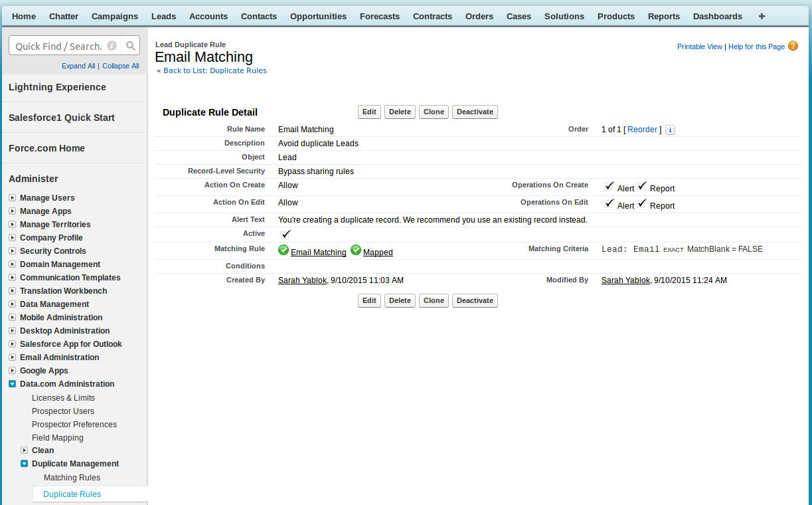
Task: Click the Quick Find info icon
Action: click(x=112, y=46)
